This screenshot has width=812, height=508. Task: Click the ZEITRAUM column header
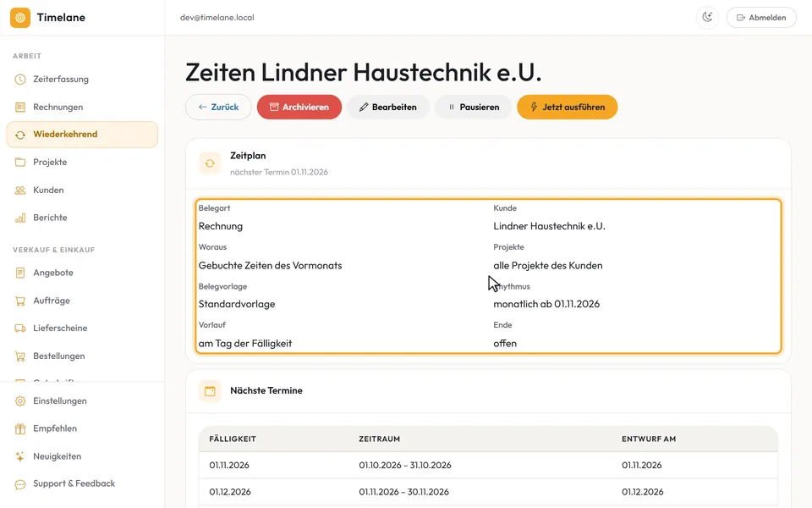click(380, 439)
